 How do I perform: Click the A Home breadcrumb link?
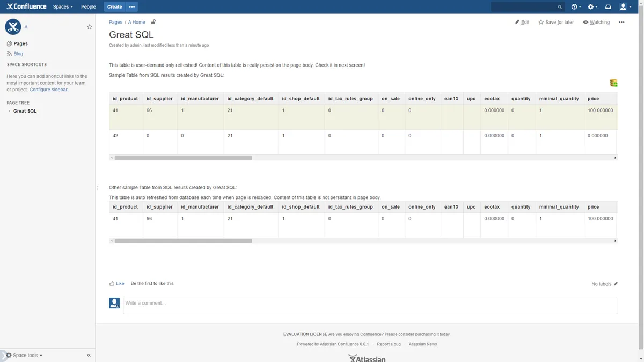136,22
